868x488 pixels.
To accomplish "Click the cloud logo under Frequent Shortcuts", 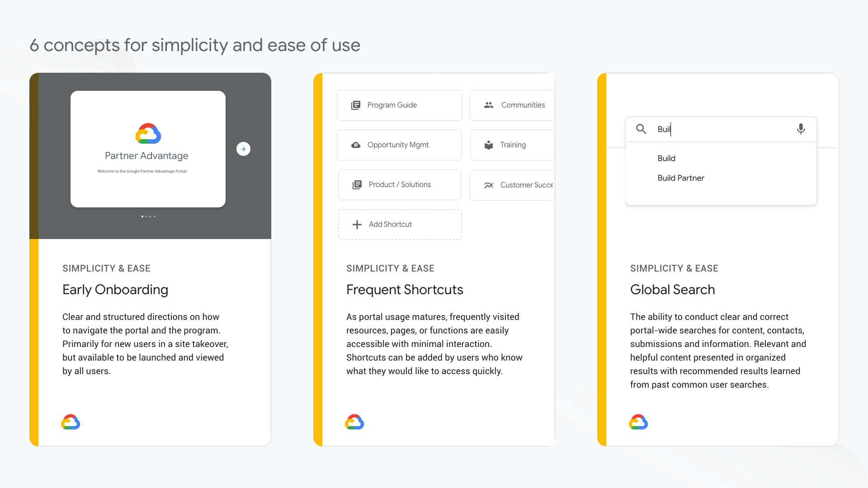I will click(354, 422).
